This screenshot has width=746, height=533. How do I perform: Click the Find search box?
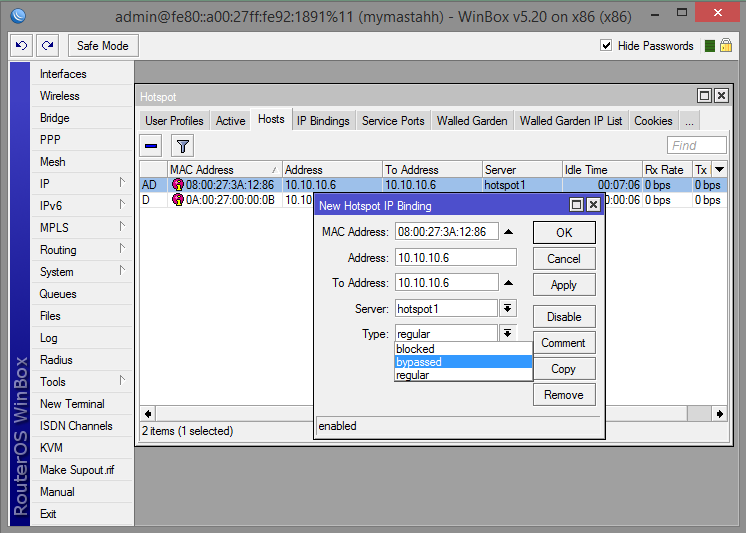[x=697, y=145]
